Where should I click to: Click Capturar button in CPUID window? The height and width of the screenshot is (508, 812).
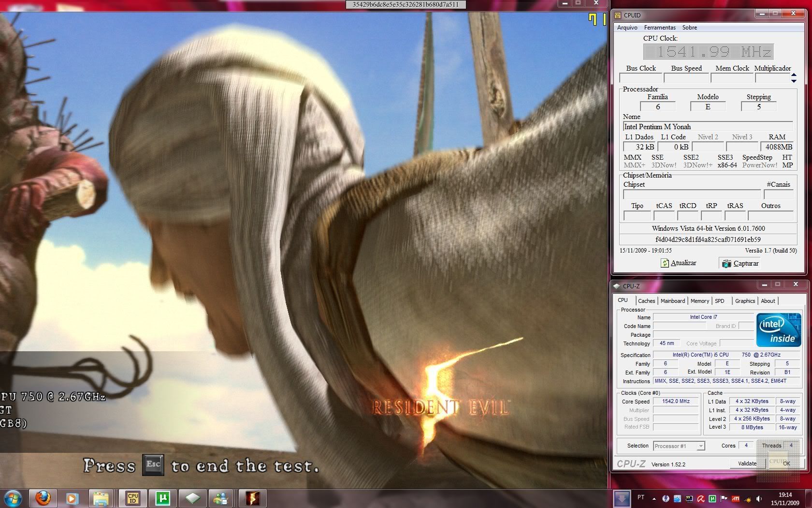[x=740, y=263]
